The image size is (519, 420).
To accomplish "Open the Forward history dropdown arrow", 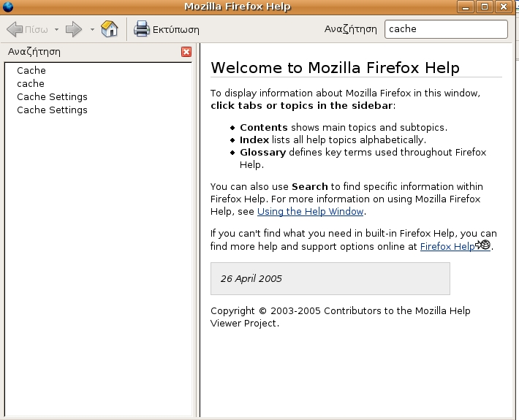I will coord(92,30).
